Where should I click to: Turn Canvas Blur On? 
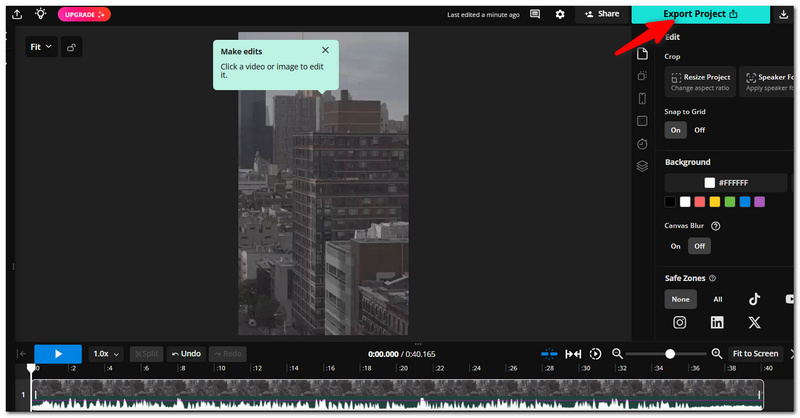tap(676, 246)
